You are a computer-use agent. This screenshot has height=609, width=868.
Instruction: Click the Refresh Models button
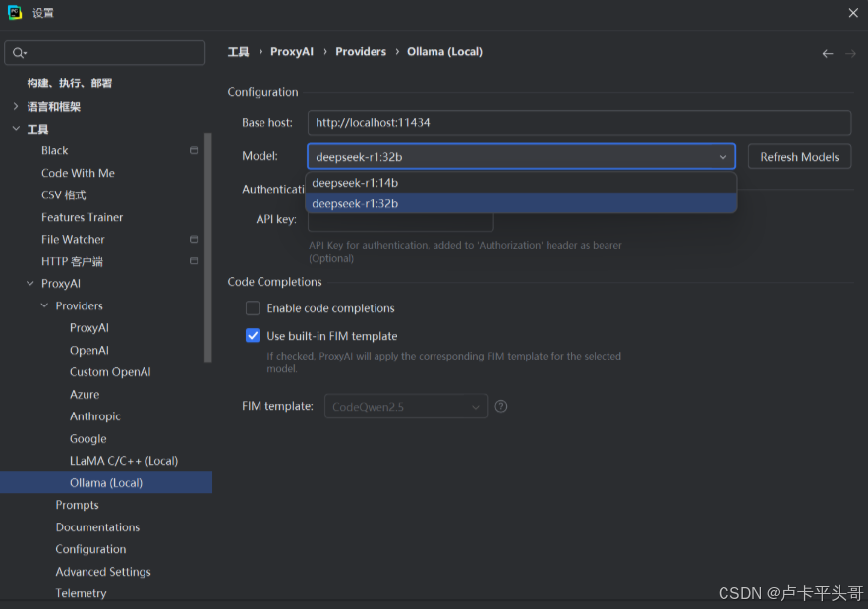(799, 157)
